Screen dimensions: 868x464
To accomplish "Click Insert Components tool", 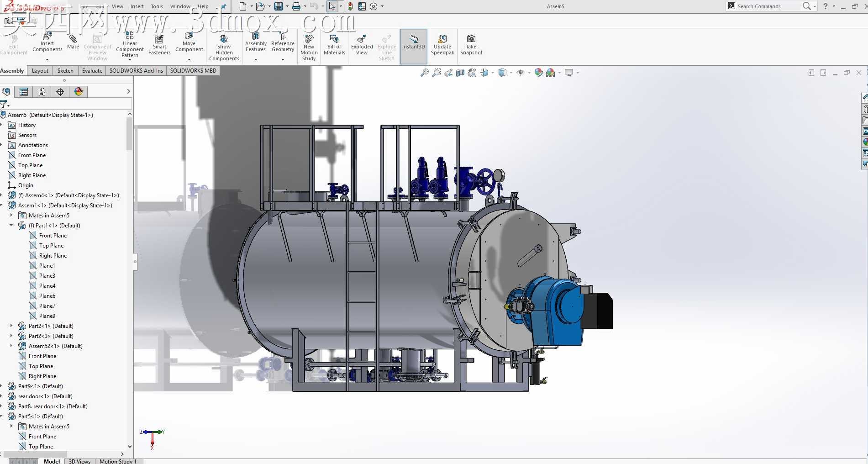I will [47, 43].
